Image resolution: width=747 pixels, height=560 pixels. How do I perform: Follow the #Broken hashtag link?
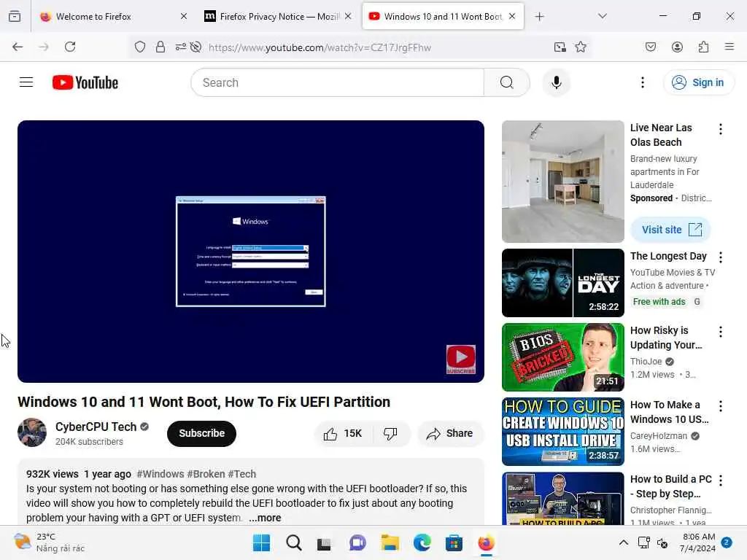click(x=206, y=474)
